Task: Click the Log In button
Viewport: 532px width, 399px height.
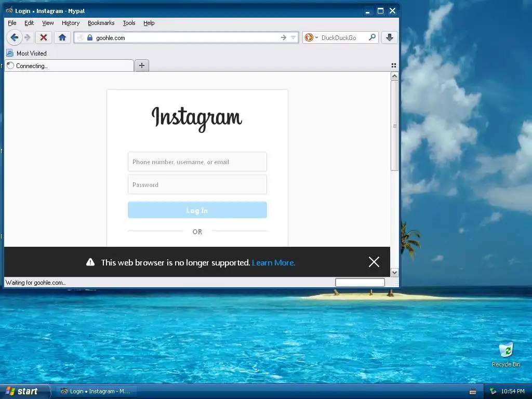Action: tap(197, 210)
